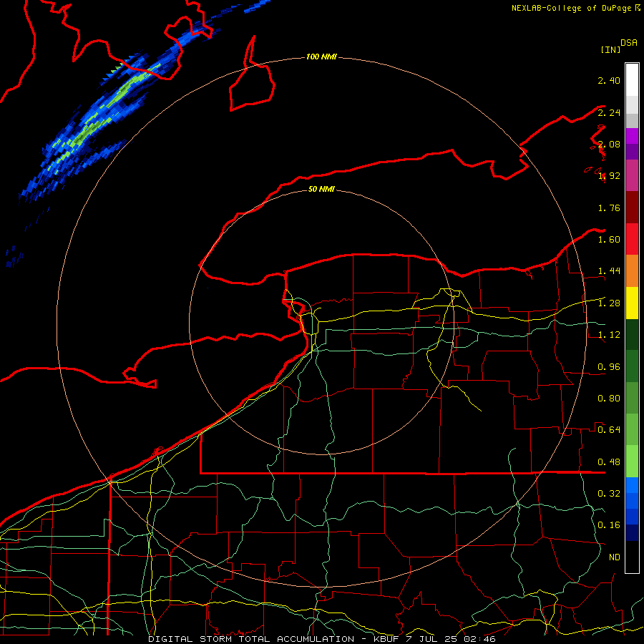Click the 2.24 legend value
The width and height of the screenshot is (644, 644).
(609, 112)
